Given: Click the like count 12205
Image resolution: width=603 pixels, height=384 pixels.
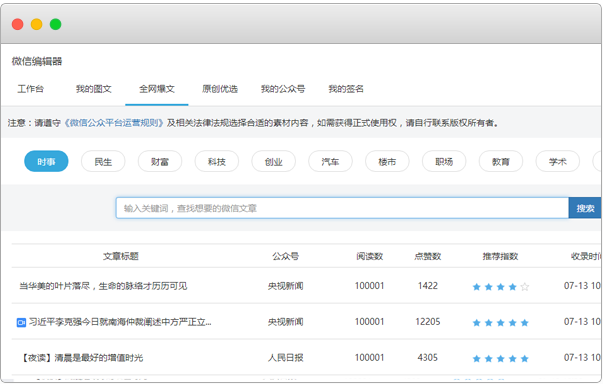Looking at the screenshot, I should (x=428, y=322).
